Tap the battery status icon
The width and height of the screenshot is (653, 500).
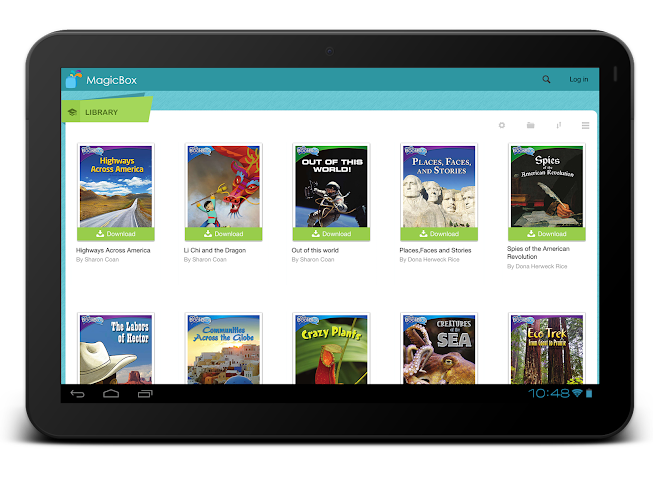[589, 393]
